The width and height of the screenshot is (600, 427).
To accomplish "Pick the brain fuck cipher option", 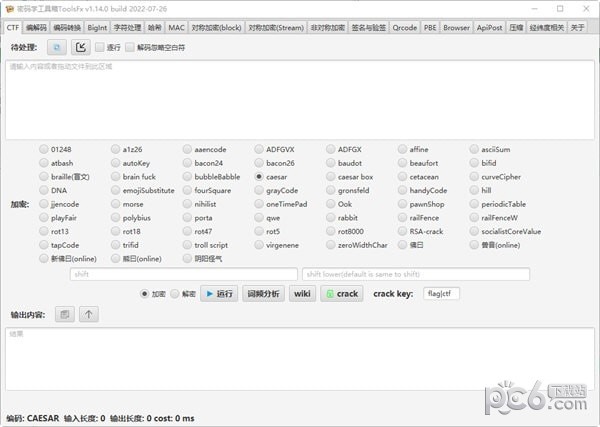I will 115,176.
